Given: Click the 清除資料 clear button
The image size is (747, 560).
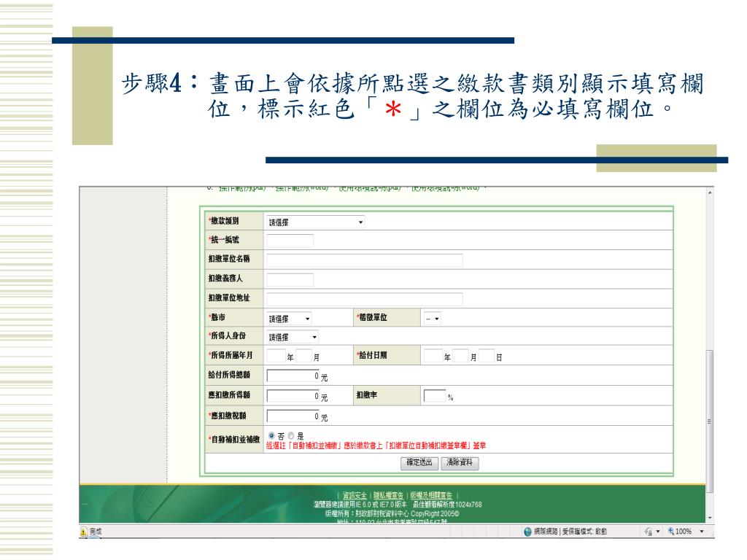Looking at the screenshot, I should pyautogui.click(x=460, y=462).
